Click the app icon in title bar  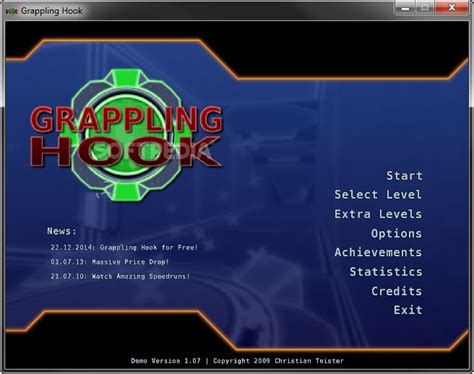(11, 11)
